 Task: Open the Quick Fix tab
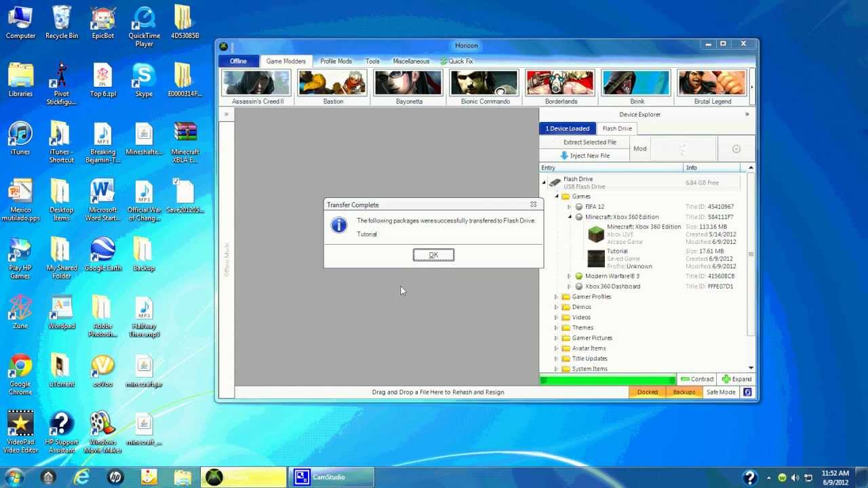click(x=456, y=61)
